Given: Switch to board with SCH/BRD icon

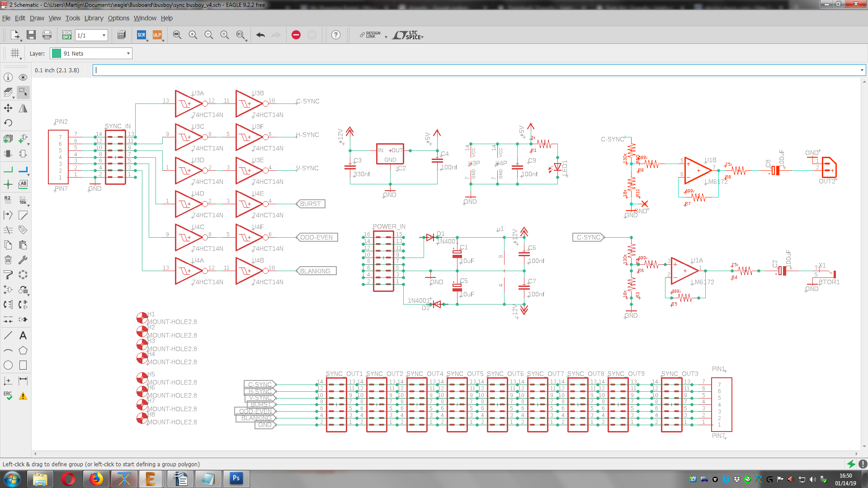Looking at the screenshot, I should tap(67, 35).
